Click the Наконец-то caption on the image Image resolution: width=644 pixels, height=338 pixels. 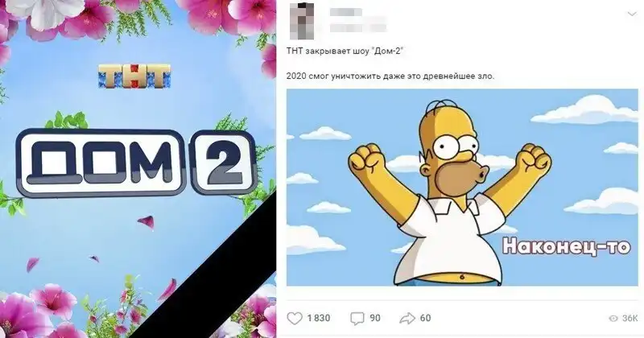point(567,246)
